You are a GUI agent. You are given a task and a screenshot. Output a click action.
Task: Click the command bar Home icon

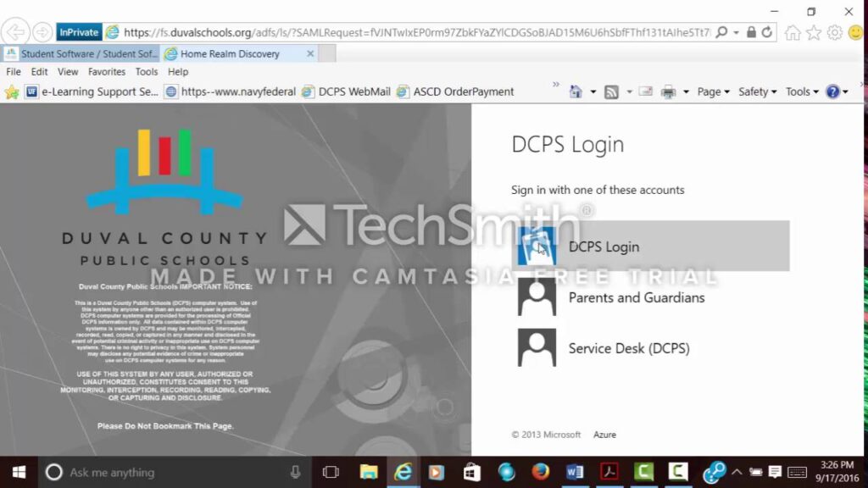[x=576, y=91]
